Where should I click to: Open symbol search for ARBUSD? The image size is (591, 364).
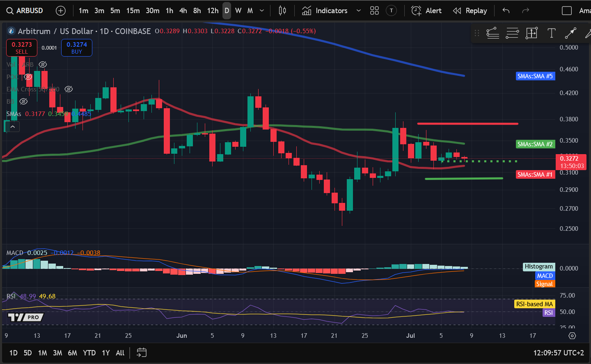(25, 11)
